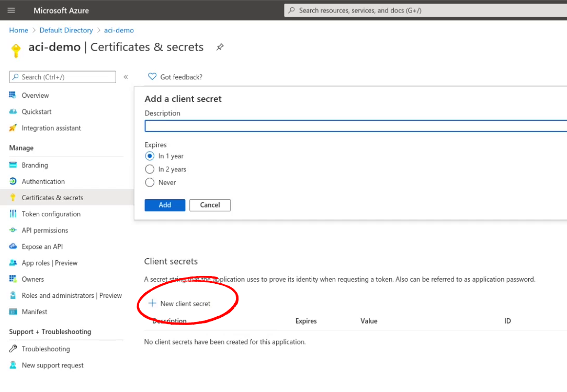Click the Expires column header
Viewport: 567px width, 392px height.
(306, 321)
